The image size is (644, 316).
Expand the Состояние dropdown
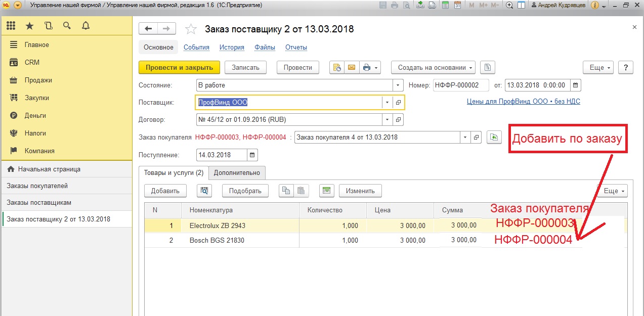398,85
